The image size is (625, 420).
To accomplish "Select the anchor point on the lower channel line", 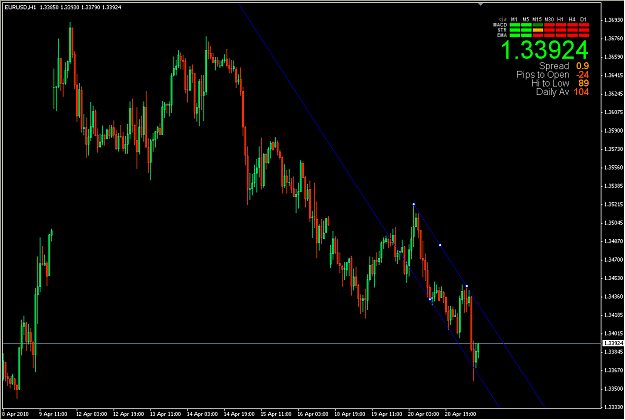I will (430, 299).
